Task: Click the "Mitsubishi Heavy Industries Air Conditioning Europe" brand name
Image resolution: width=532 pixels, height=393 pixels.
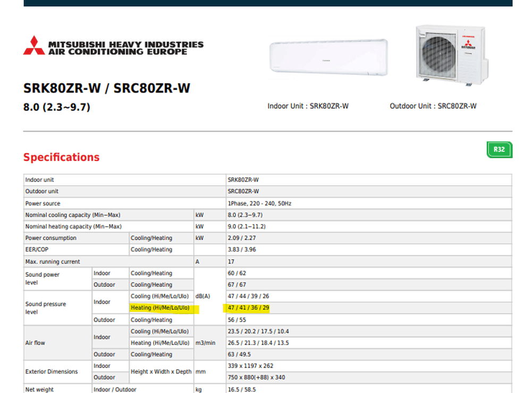Action: click(126, 48)
